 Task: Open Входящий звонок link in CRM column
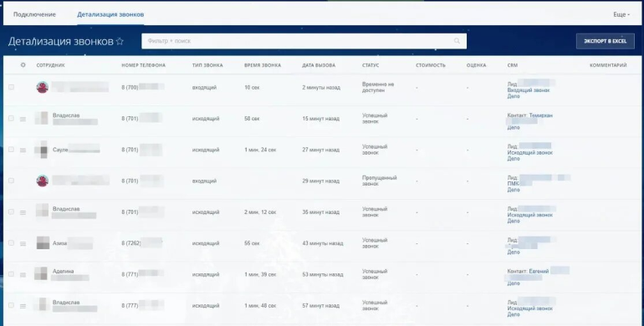pyautogui.click(x=529, y=90)
